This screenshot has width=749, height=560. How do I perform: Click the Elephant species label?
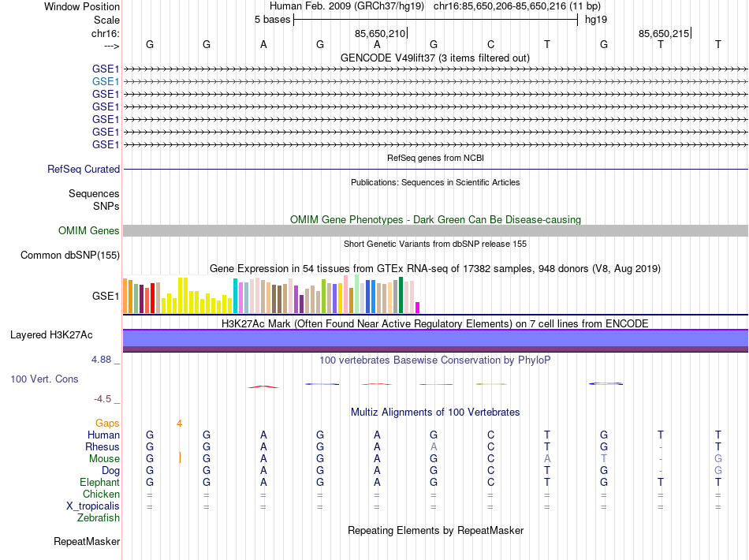tap(99, 482)
